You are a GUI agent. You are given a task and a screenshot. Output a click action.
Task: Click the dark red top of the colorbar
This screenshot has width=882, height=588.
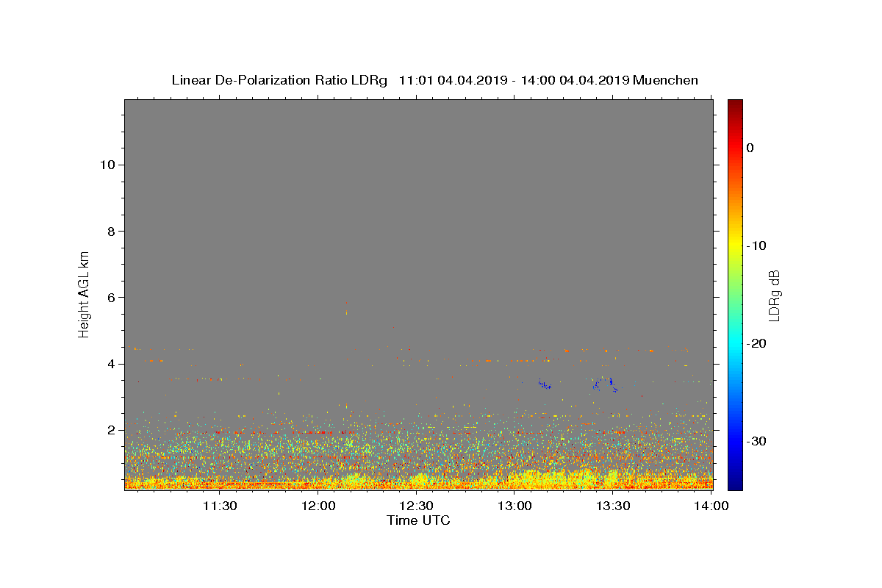[735, 105]
